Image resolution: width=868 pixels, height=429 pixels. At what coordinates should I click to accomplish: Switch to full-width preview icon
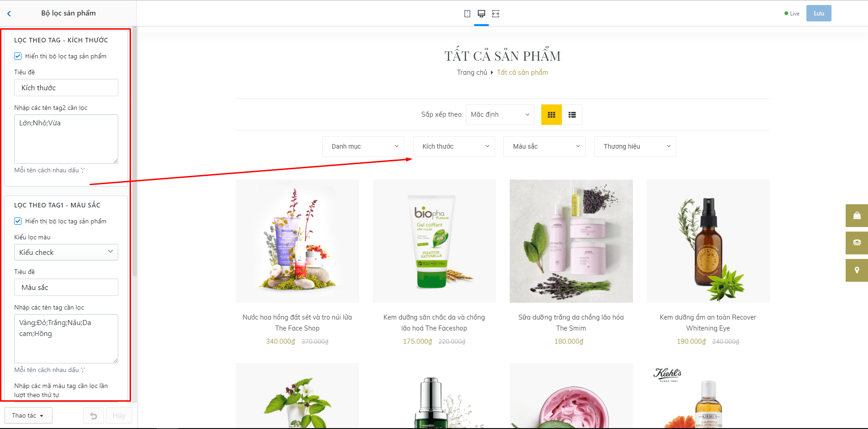tap(496, 14)
